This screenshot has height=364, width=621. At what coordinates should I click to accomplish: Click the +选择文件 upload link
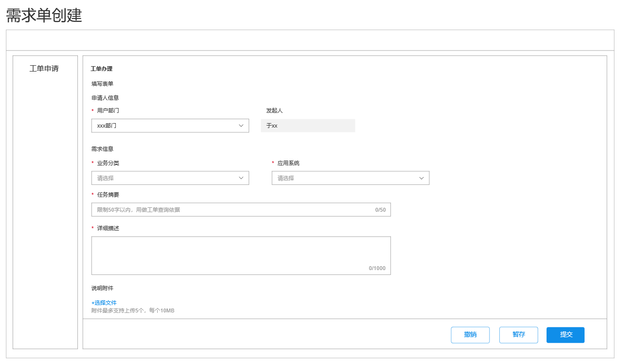[x=104, y=303]
